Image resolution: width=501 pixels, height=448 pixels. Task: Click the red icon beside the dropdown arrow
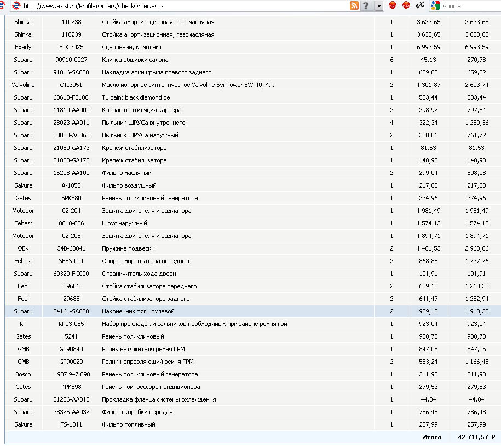(x=393, y=5)
